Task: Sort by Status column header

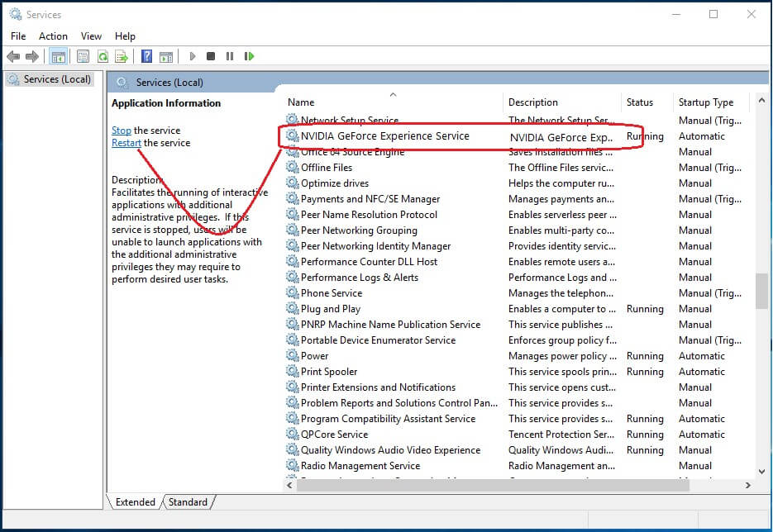Action: point(639,102)
